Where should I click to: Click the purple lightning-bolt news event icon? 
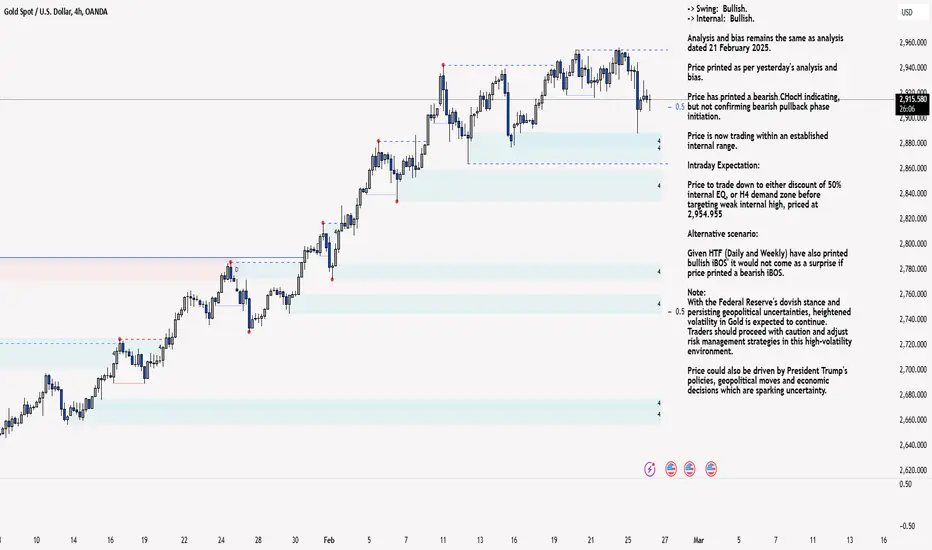click(650, 469)
